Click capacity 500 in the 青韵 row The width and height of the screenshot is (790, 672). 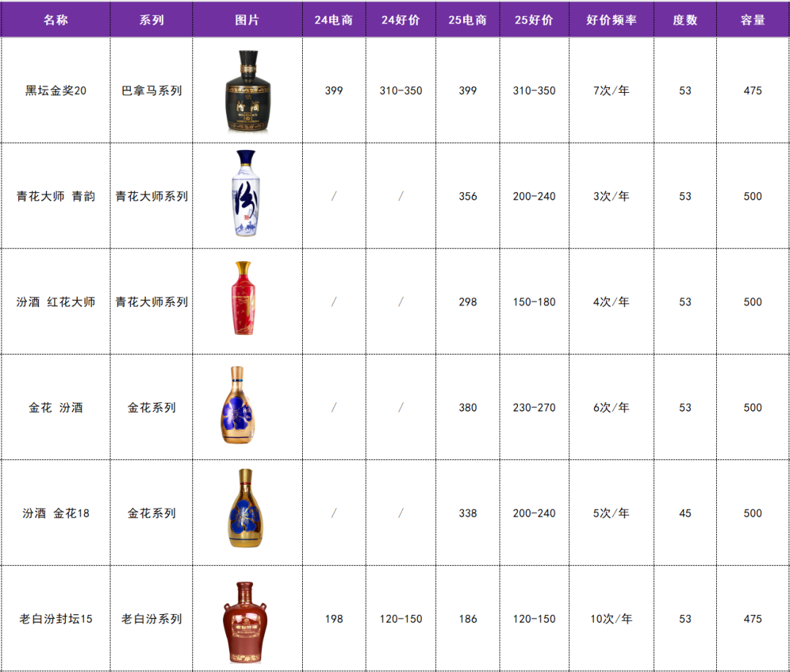click(x=753, y=197)
